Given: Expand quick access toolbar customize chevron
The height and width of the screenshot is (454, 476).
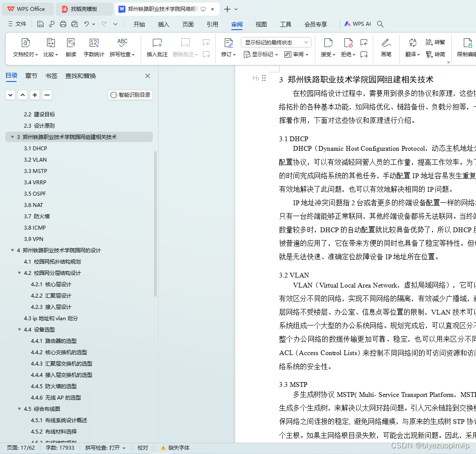Looking at the screenshot, I should click(x=115, y=24).
